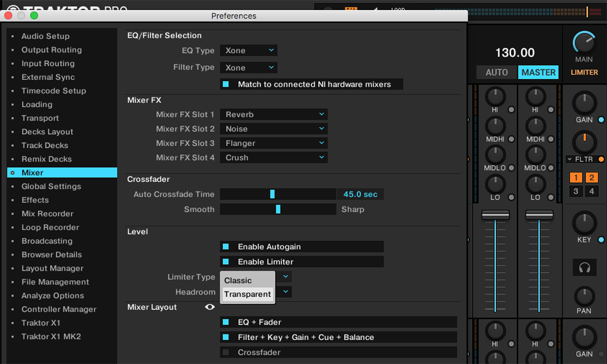Click the MAIN volume knob
This screenshot has width=607, height=364.
click(584, 43)
